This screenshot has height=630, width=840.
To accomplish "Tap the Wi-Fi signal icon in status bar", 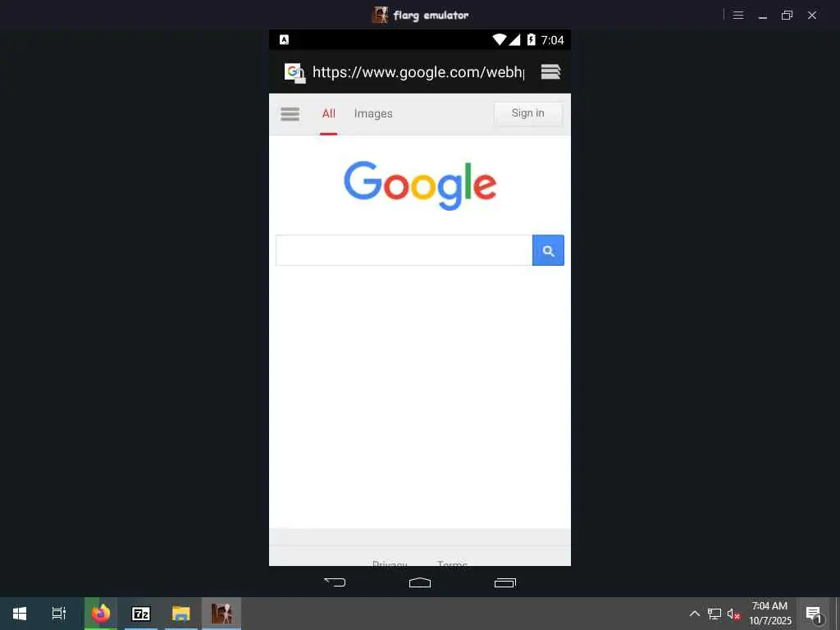I will coord(500,39).
